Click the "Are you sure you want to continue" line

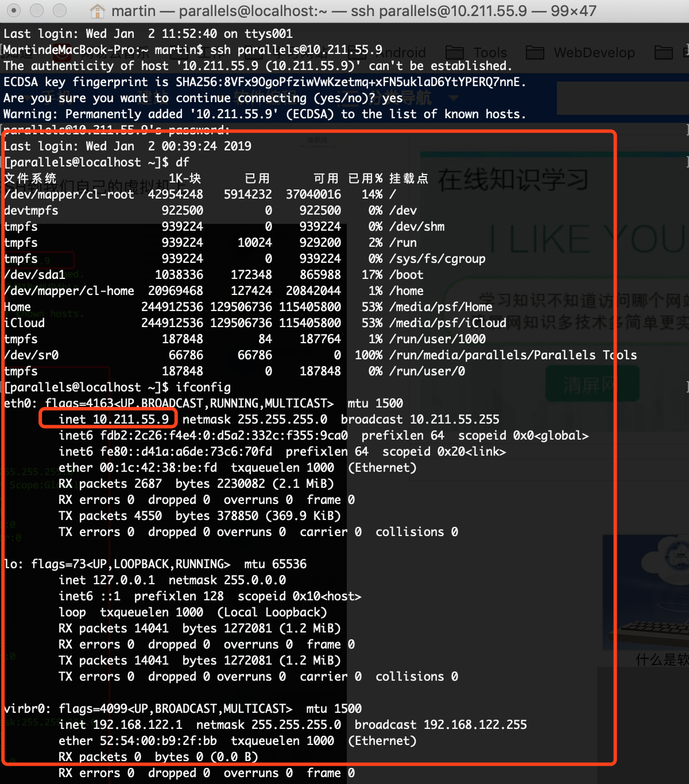203,98
